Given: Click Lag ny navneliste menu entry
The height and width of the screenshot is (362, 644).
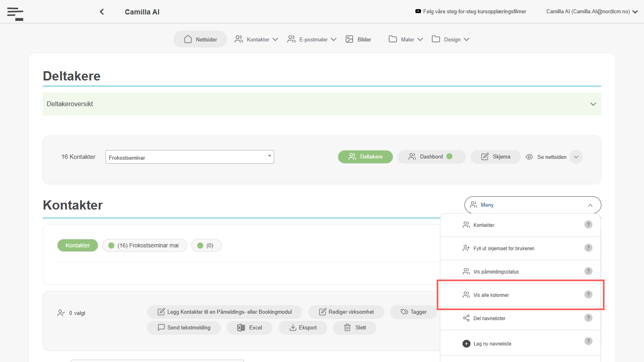Looking at the screenshot, I should point(520,343).
